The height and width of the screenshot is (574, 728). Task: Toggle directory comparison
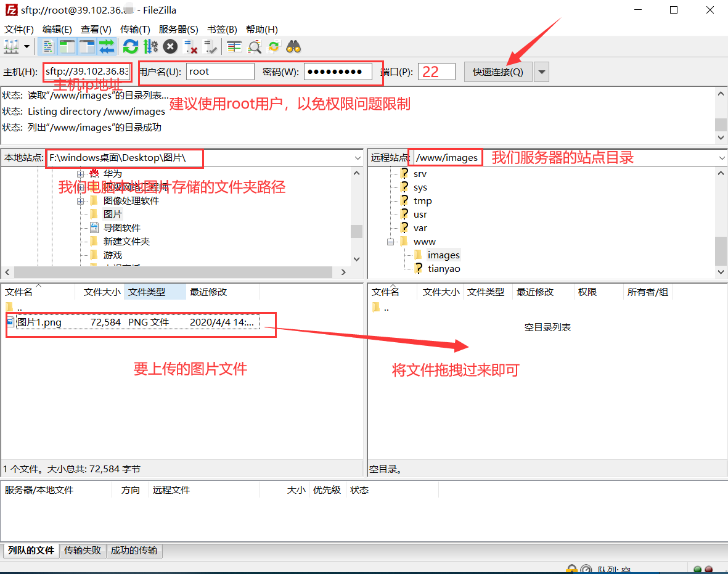(255, 46)
